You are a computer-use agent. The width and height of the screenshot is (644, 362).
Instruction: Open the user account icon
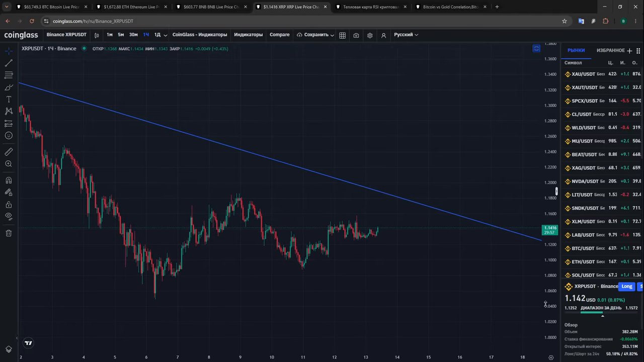pos(383,35)
